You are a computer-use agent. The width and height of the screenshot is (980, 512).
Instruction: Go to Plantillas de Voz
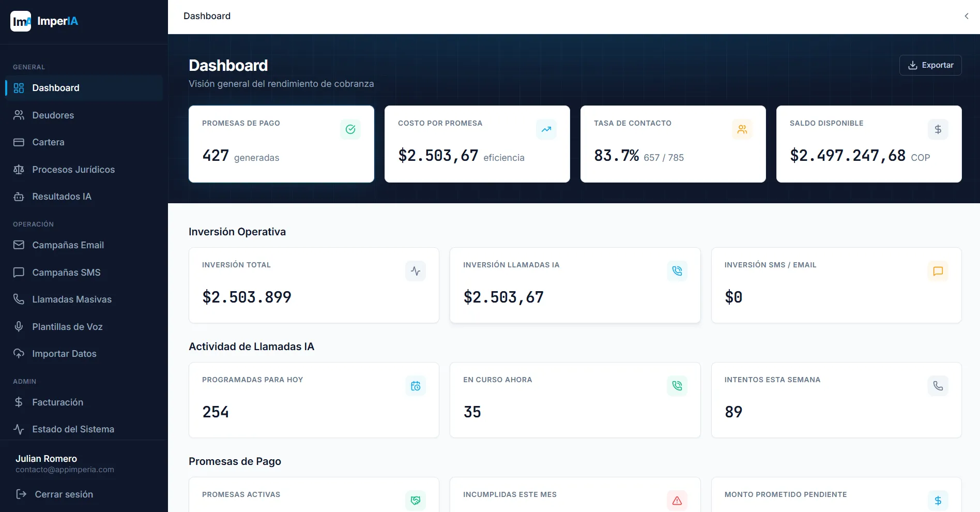click(x=84, y=327)
